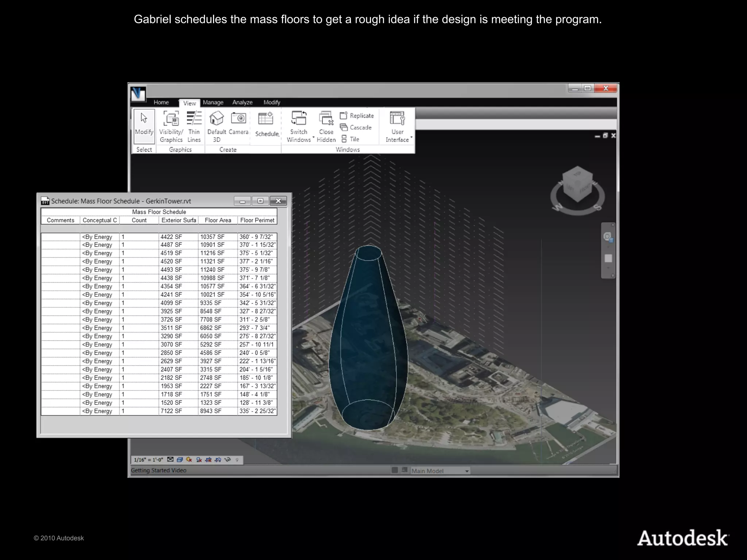Click temporary hide/isolate glasses icon
Image resolution: width=747 pixels, height=560 pixels.
click(x=228, y=460)
